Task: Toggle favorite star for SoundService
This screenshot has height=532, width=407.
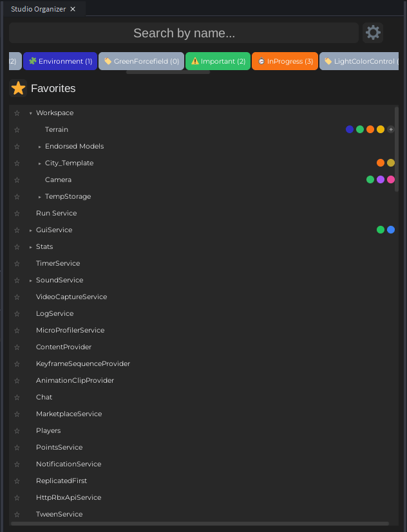Action: (x=17, y=280)
